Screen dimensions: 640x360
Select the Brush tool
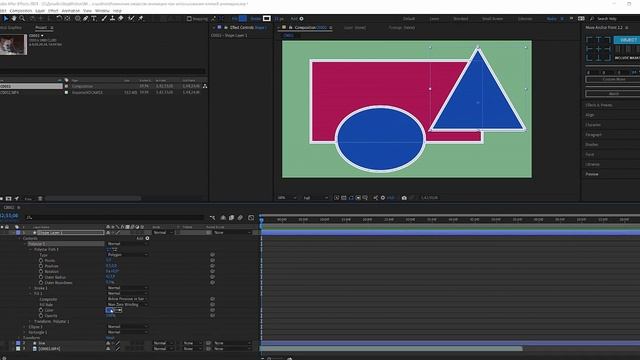click(x=104, y=18)
